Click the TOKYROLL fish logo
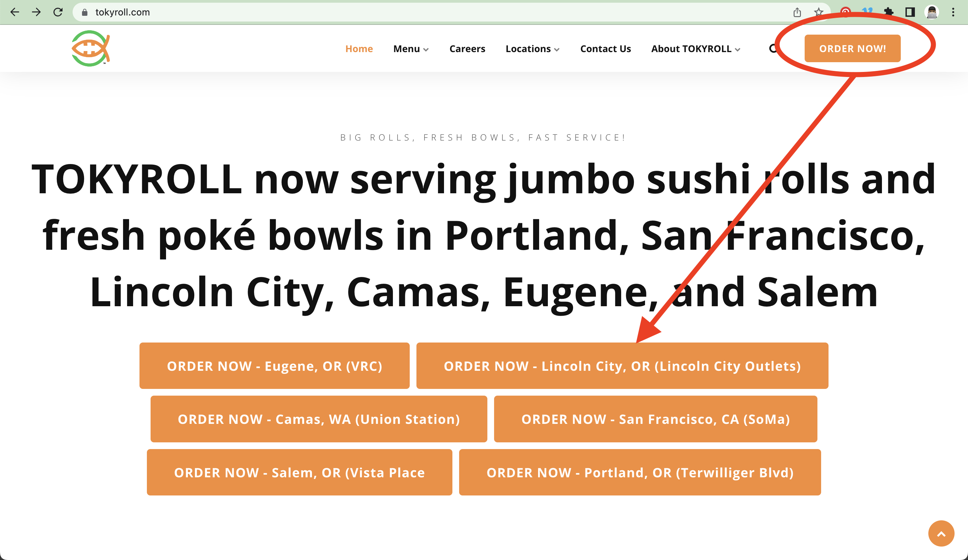 tap(91, 48)
